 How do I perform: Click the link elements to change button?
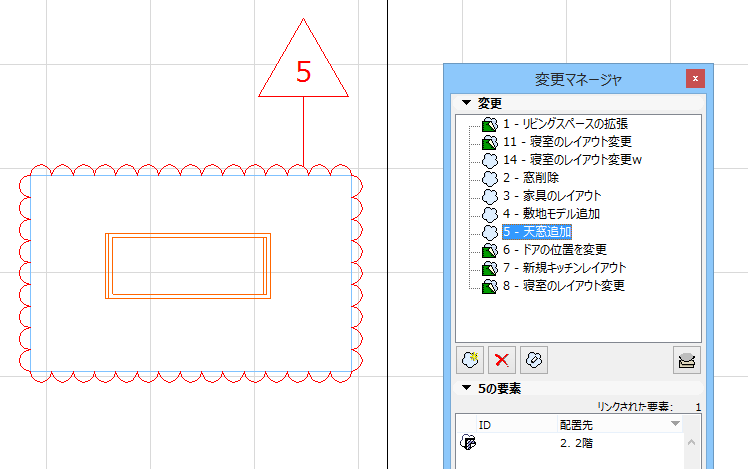click(x=534, y=360)
